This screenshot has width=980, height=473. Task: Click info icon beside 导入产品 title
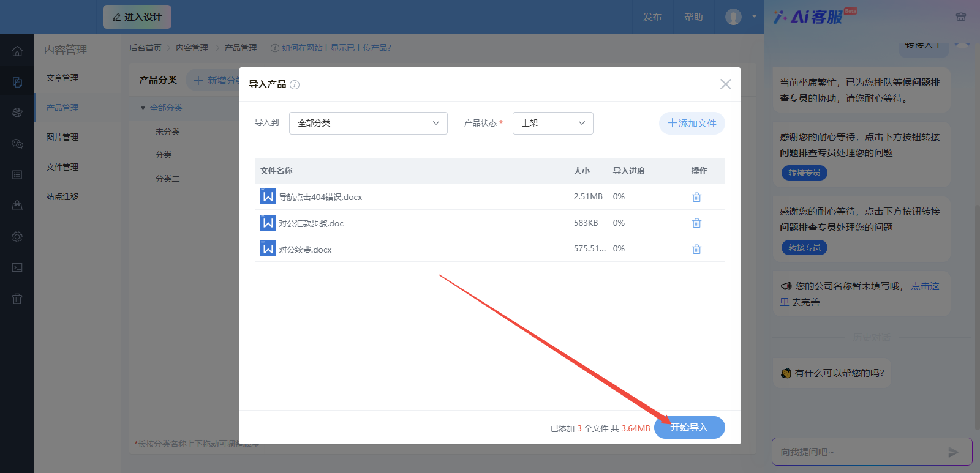(295, 84)
